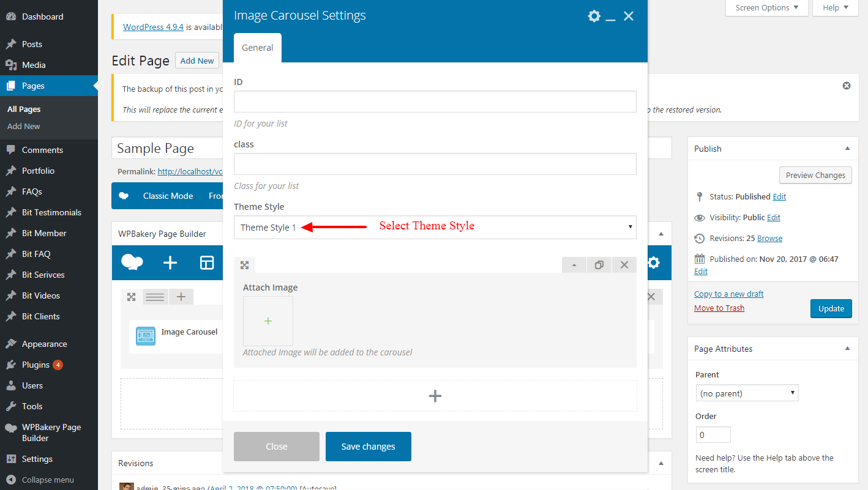
Task: Click the Image Carousel element icon
Action: click(146, 336)
